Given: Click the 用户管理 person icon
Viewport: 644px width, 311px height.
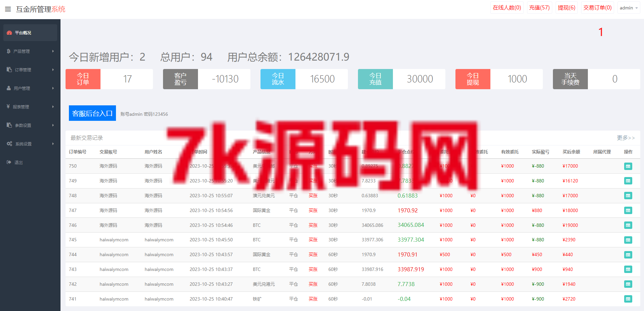Looking at the screenshot, I should pos(9,88).
